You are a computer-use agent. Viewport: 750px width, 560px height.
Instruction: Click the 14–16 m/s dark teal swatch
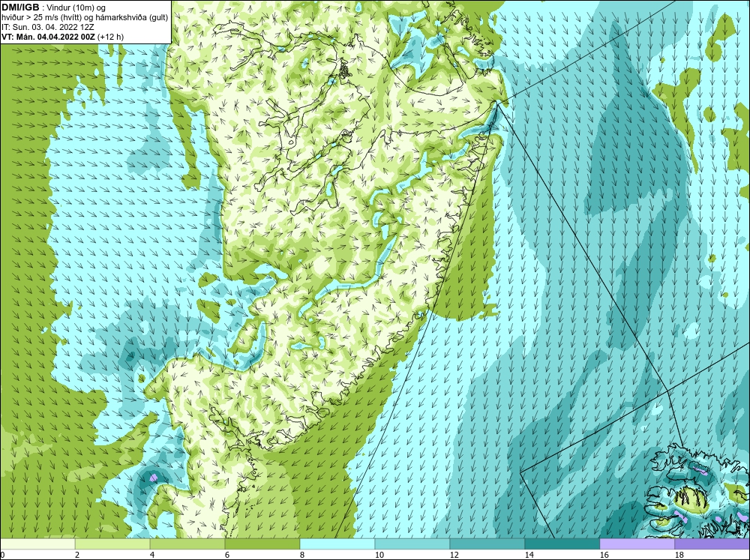(562, 544)
